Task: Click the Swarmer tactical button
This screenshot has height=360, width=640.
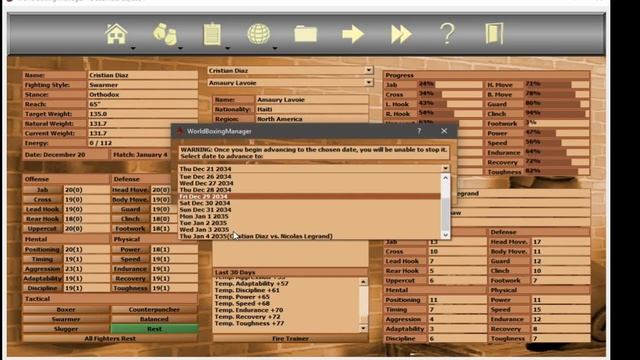Action: point(66,319)
